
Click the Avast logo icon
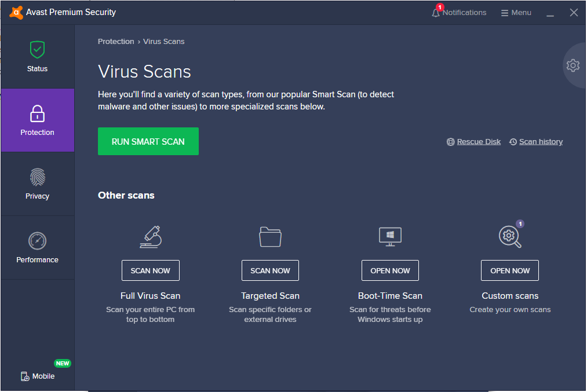[16, 12]
